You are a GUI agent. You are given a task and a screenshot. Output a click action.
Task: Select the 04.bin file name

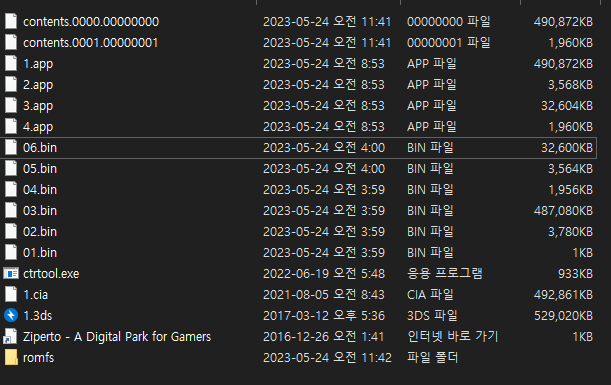point(40,190)
